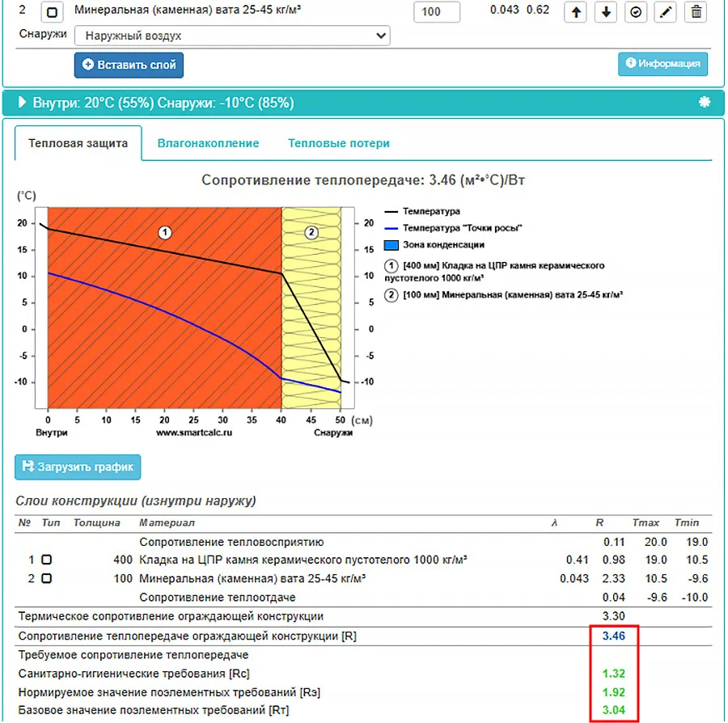728x723 pixels.
Task: Select the 'Тепловая защита' tab
Action: 78,143
